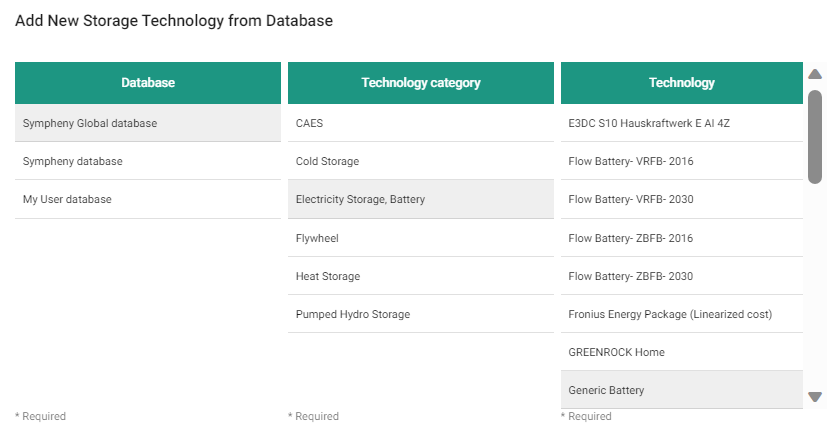The height and width of the screenshot is (433, 835).
Task: Pick GREENROCK Home technology
Action: pos(681,352)
